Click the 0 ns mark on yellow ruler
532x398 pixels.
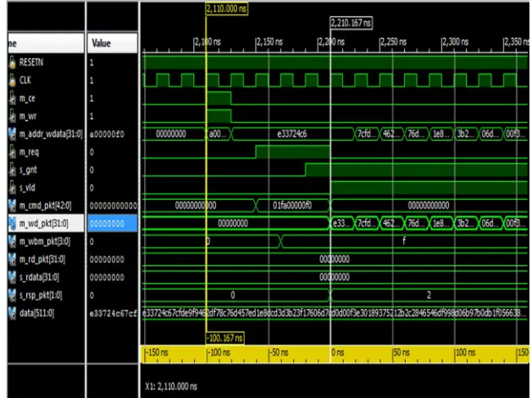[338, 352]
